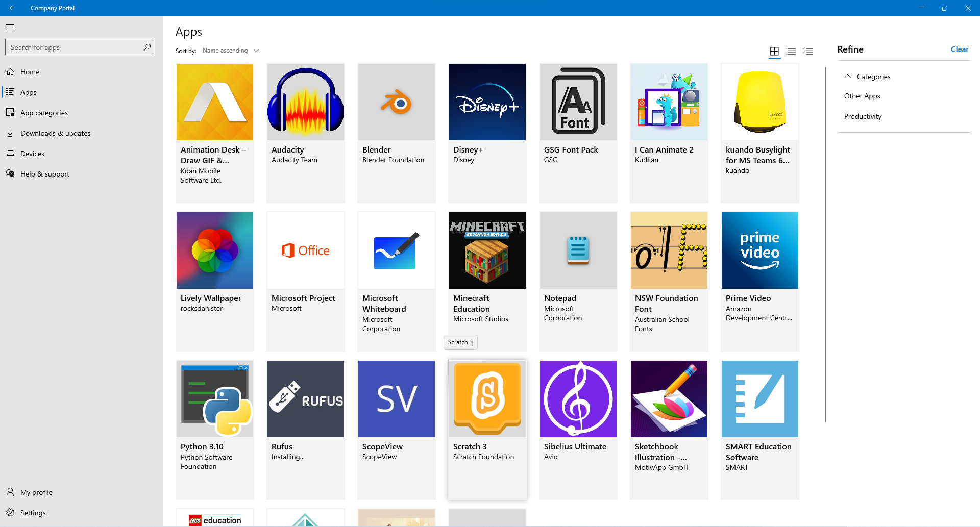Open the Microsoft Project Office icon

coord(306,250)
